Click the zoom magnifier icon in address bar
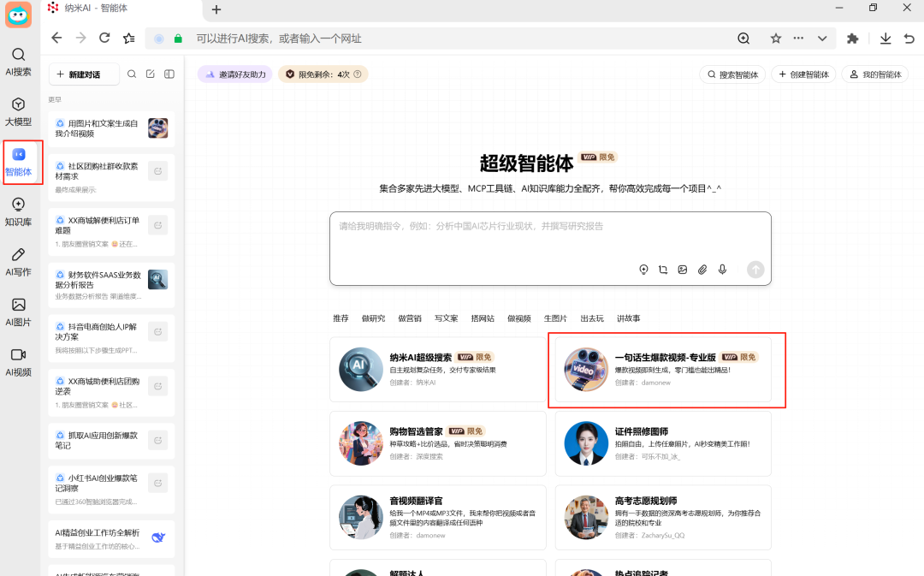Image resolution: width=924 pixels, height=576 pixels. click(x=743, y=39)
